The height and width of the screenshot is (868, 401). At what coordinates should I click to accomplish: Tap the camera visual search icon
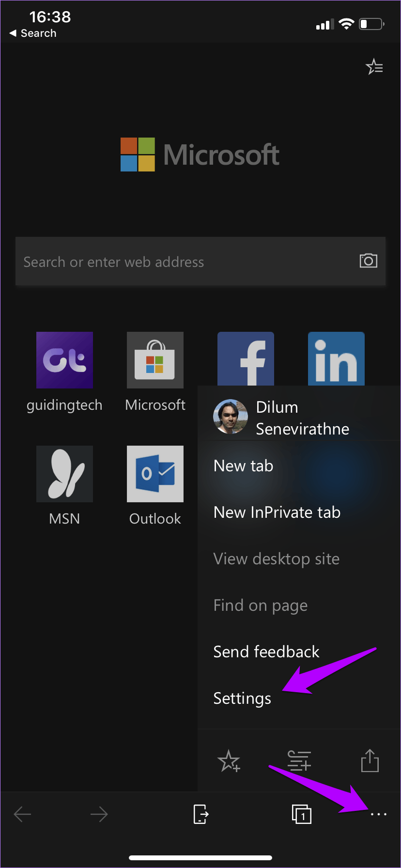click(368, 261)
